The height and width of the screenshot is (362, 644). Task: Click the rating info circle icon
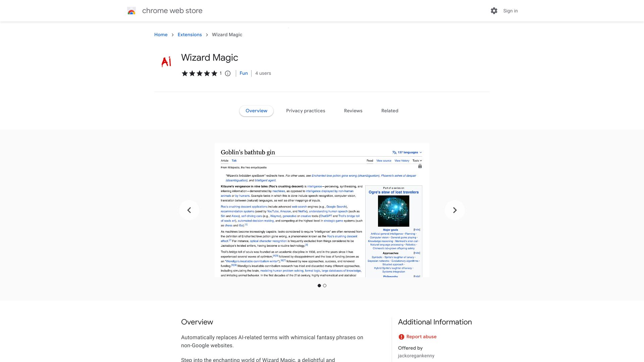pyautogui.click(x=228, y=73)
